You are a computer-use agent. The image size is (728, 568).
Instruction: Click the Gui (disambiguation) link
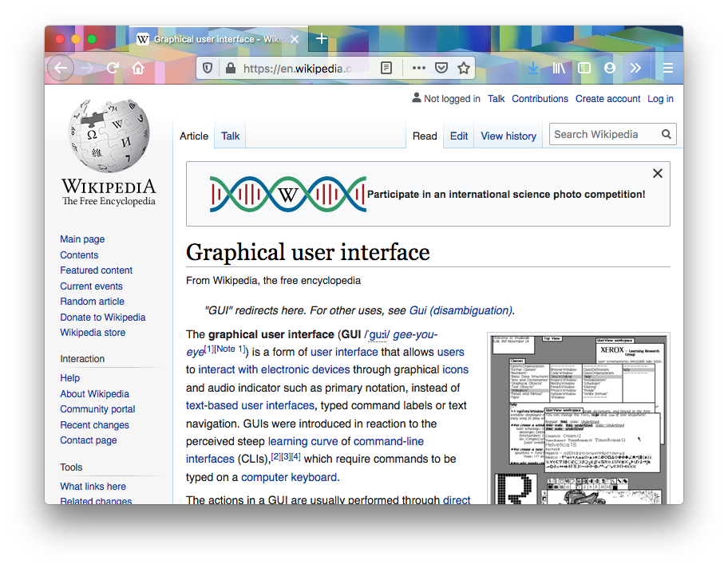[x=461, y=310]
